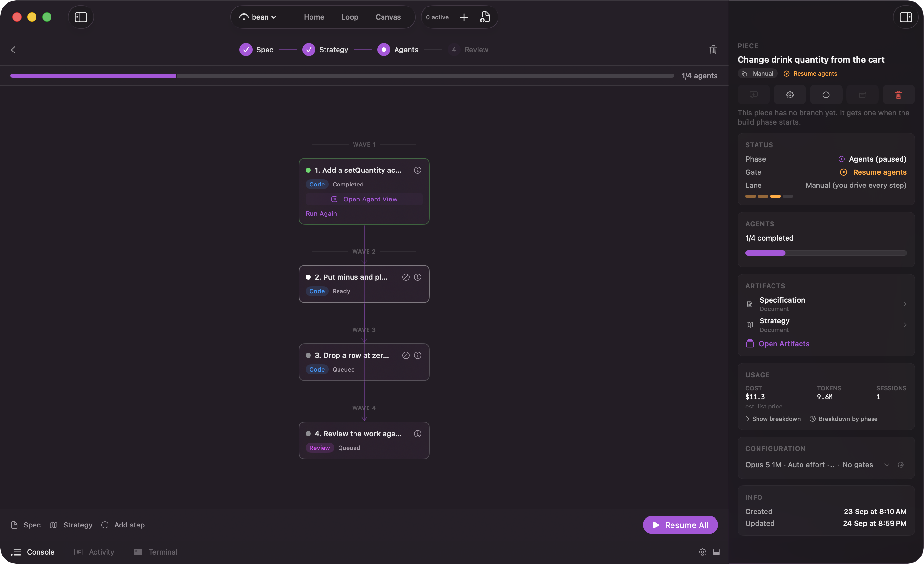Click the 0 active indicator
This screenshot has height=564, width=924.
point(437,17)
